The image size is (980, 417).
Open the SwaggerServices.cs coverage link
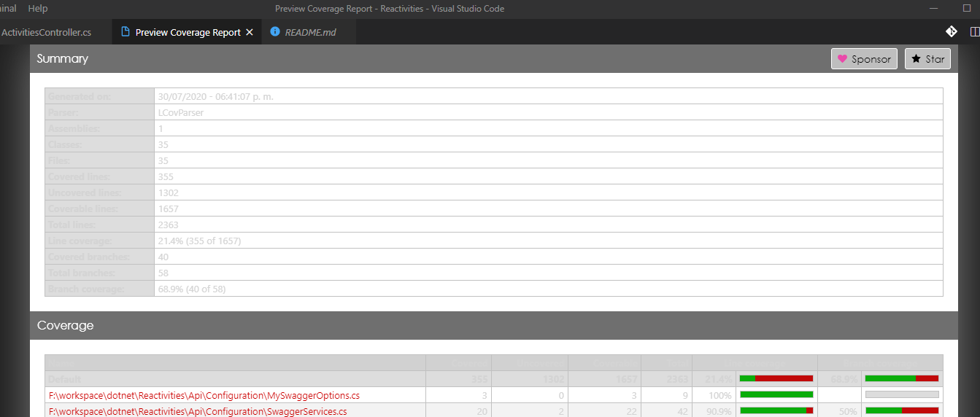click(198, 411)
